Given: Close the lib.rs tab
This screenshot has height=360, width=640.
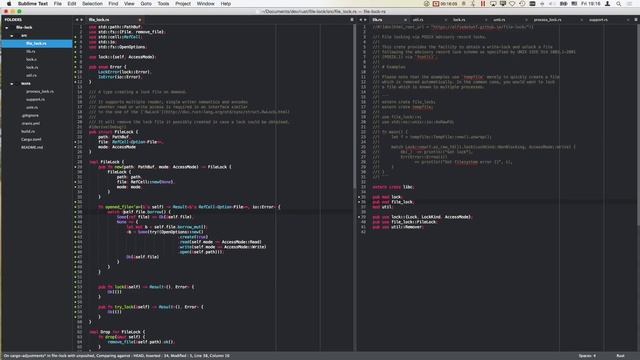Looking at the screenshot, I should 405,20.
